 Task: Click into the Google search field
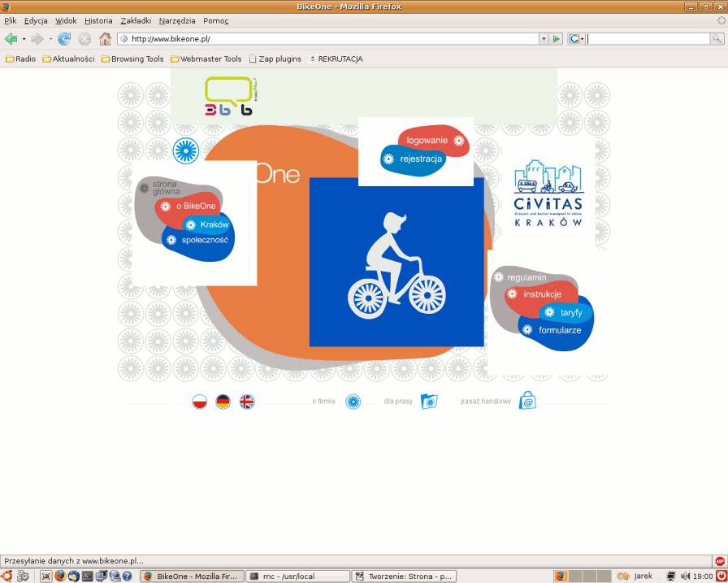tap(648, 39)
